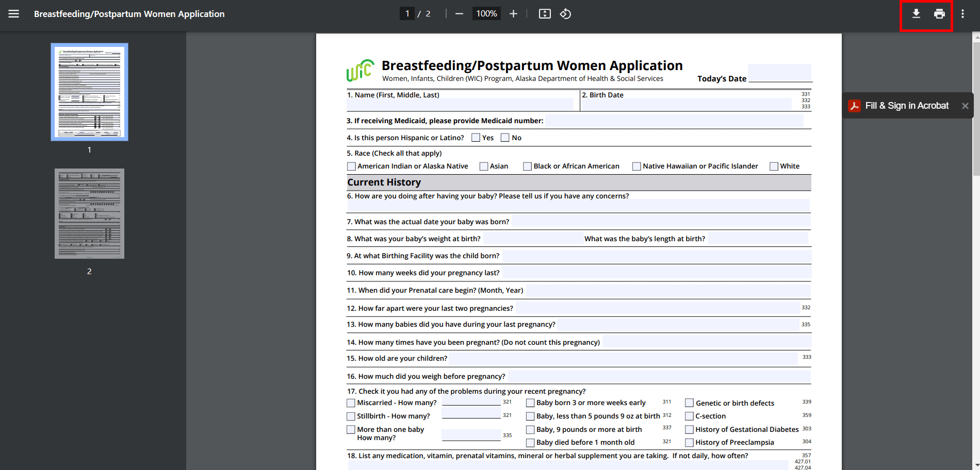Image resolution: width=980 pixels, height=470 pixels.
Task: Print the PDF document
Action: 939,14
